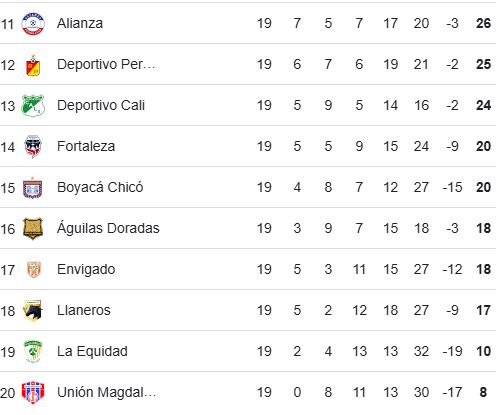Open the La Equidad team name

click(92, 351)
